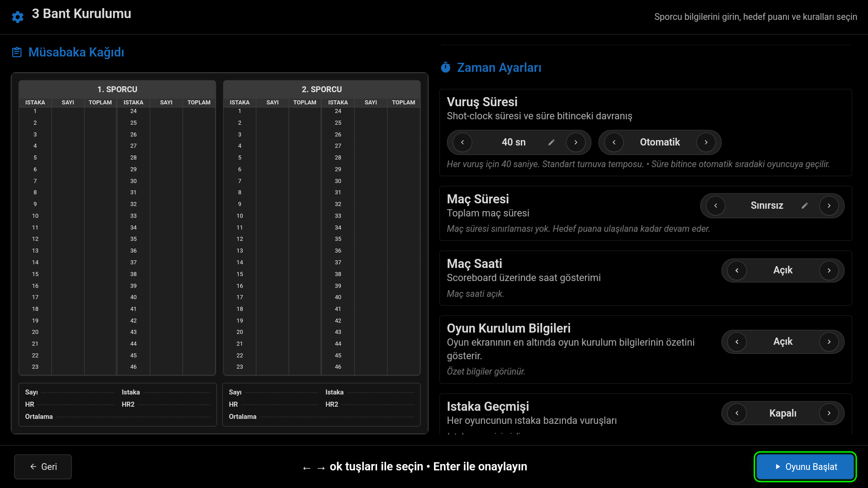Screen dimensions: 868x488
Task: Toggle Maç Saati with left arrow
Action: click(737, 270)
